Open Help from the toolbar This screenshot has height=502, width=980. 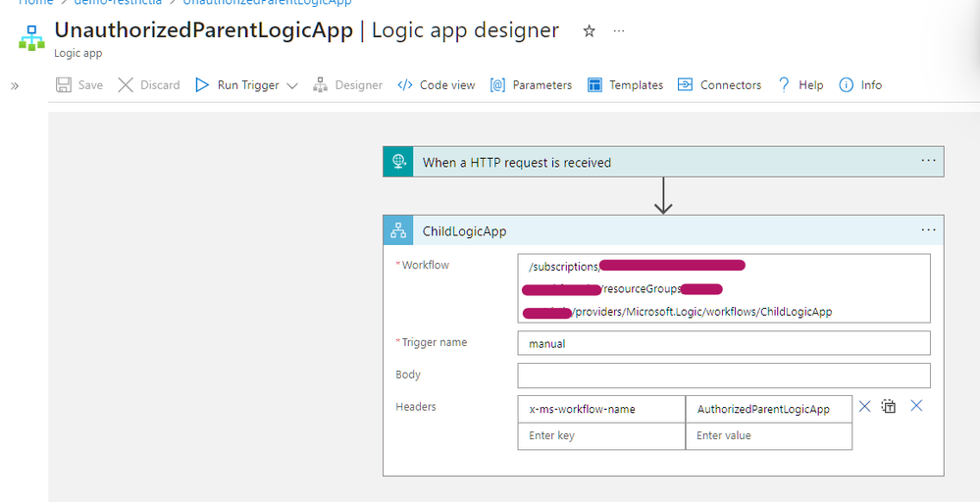pyautogui.click(x=810, y=85)
